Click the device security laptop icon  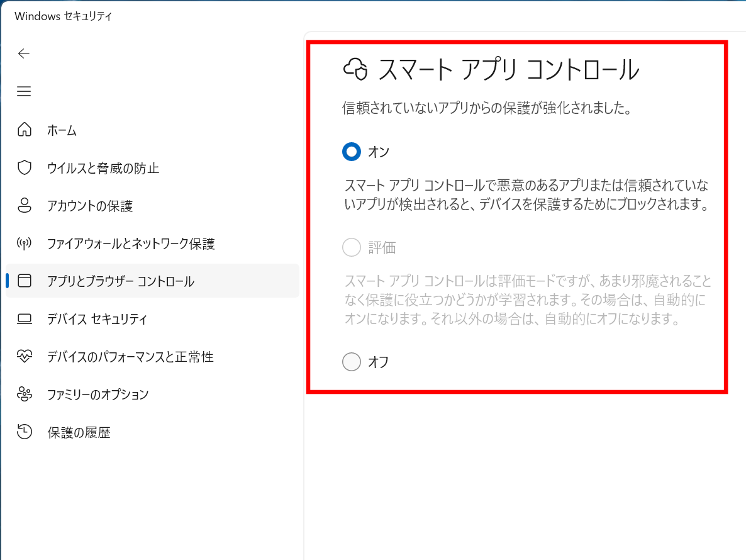tap(25, 319)
